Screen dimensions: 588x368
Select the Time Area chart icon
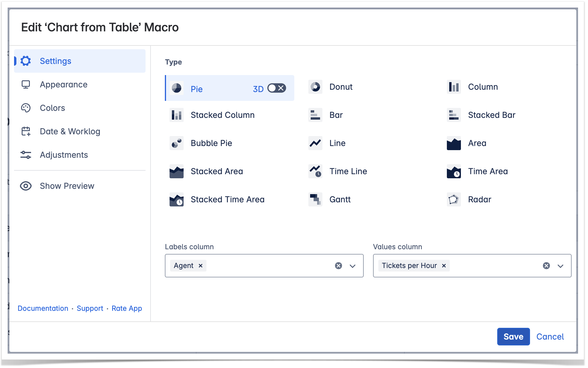coord(453,172)
